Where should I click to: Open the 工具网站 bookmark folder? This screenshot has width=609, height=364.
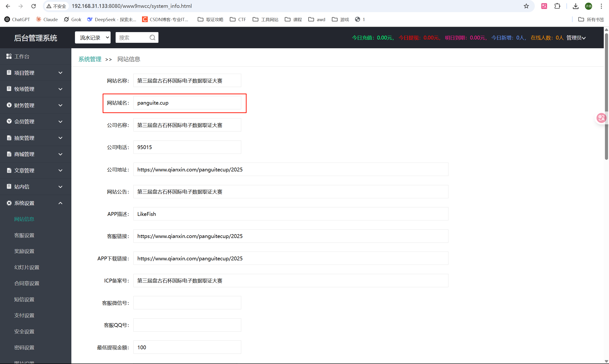pyautogui.click(x=265, y=19)
